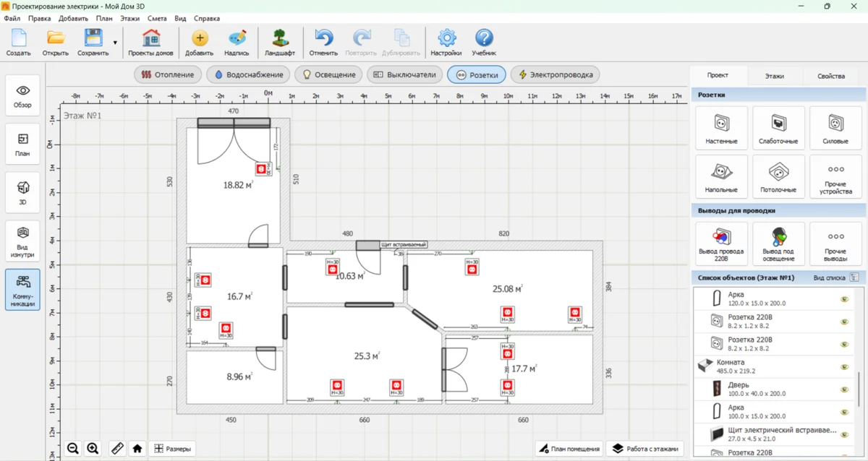Viewport: 868px width, 461px height.
Task: Open the Смета menu
Action: pyautogui.click(x=157, y=18)
